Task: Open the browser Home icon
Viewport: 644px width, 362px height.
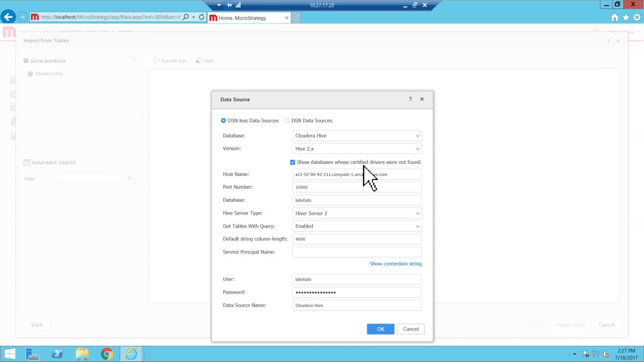Action: pyautogui.click(x=615, y=18)
